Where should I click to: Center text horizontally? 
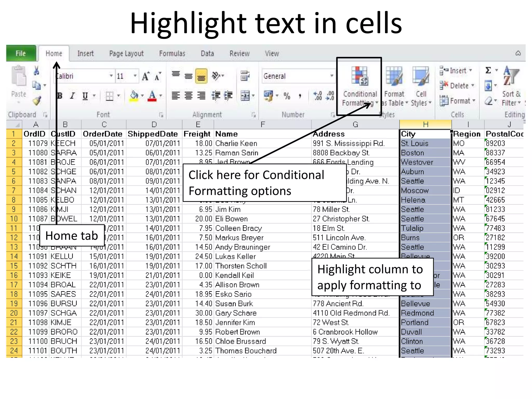(x=189, y=96)
